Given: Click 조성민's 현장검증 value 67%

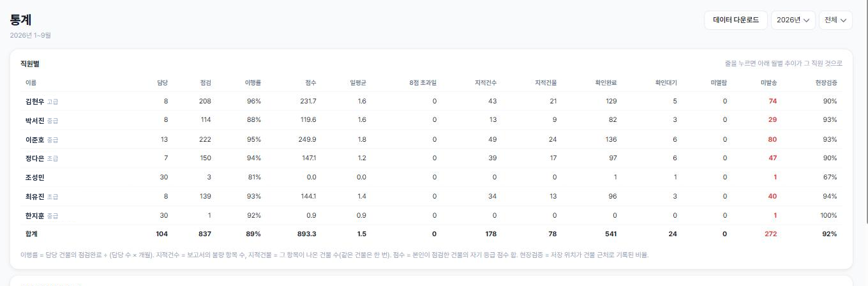Looking at the screenshot, I should coord(830,177).
